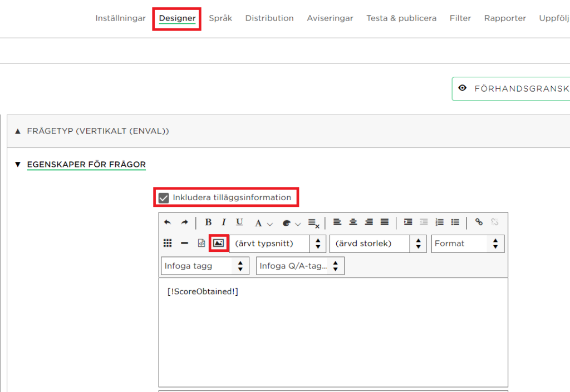Click the insert image icon
Screen dimensions: 570x392
[218, 243]
